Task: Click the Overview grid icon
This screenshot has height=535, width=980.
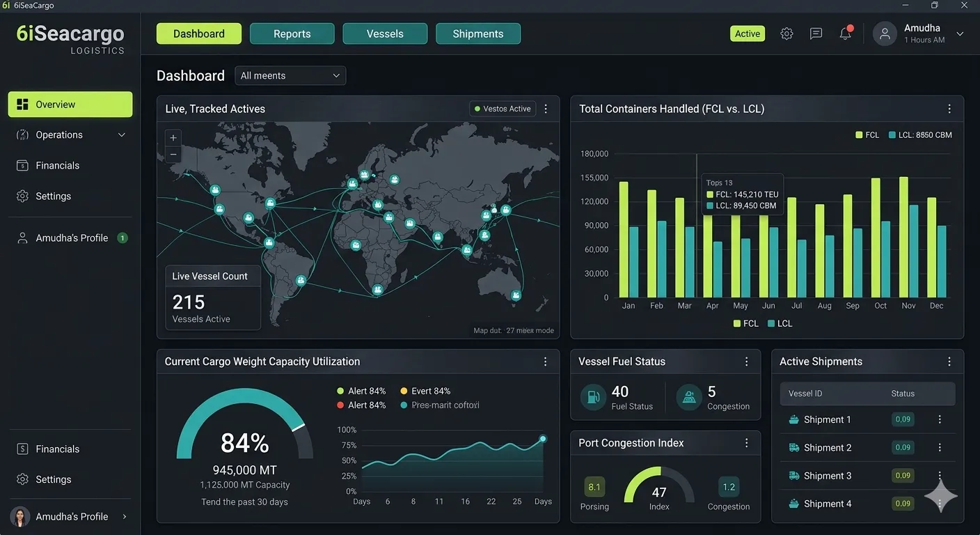Action: point(22,104)
